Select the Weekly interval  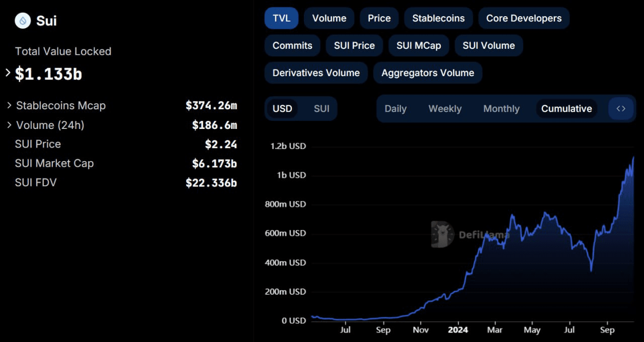click(445, 109)
